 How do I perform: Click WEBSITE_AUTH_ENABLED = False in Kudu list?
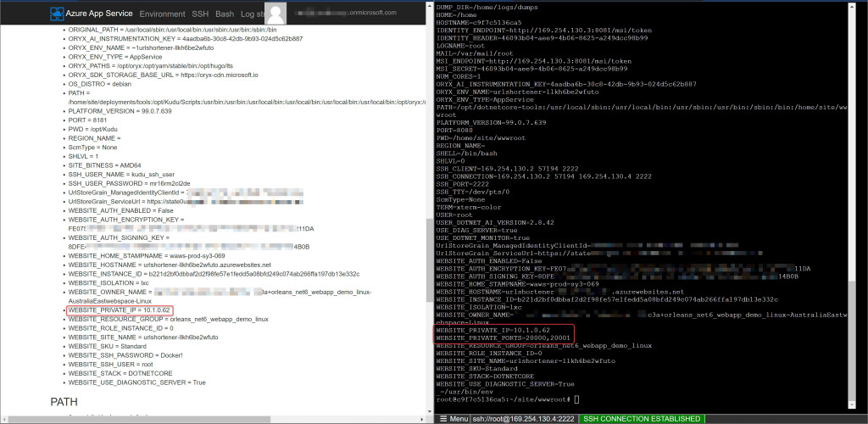[x=120, y=211]
